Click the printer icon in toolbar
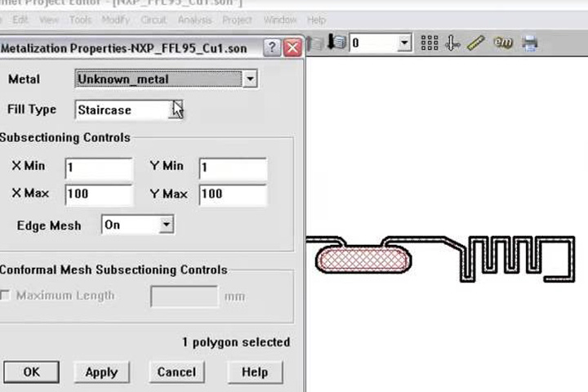 530,43
